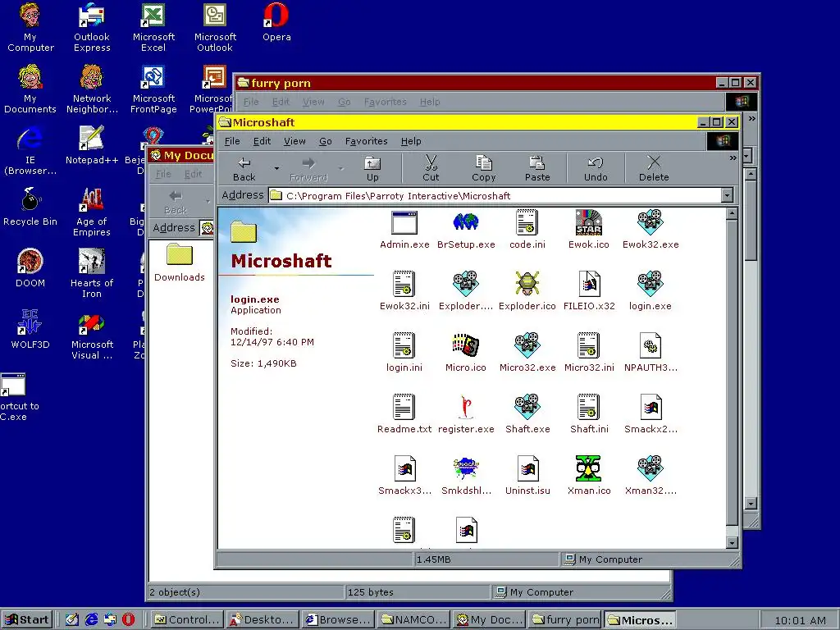840x630 pixels.
Task: Launch WOLF3D desktop shortcut
Action: [30, 329]
